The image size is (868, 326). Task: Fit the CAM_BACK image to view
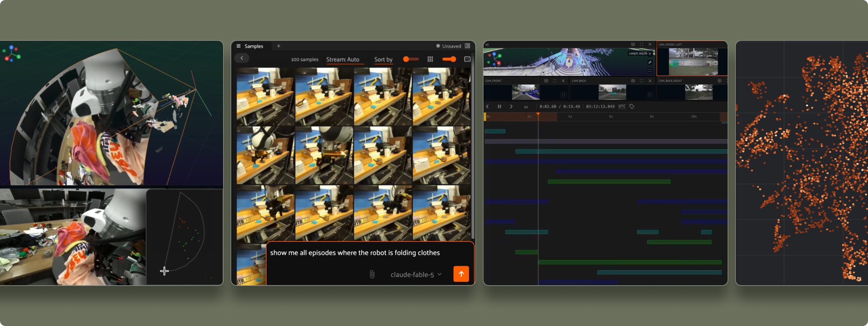pyautogui.click(x=650, y=95)
